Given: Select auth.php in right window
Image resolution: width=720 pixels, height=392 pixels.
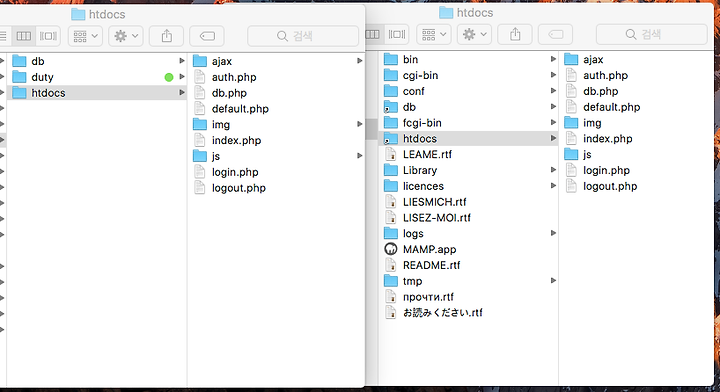Looking at the screenshot, I should click(636, 75).
